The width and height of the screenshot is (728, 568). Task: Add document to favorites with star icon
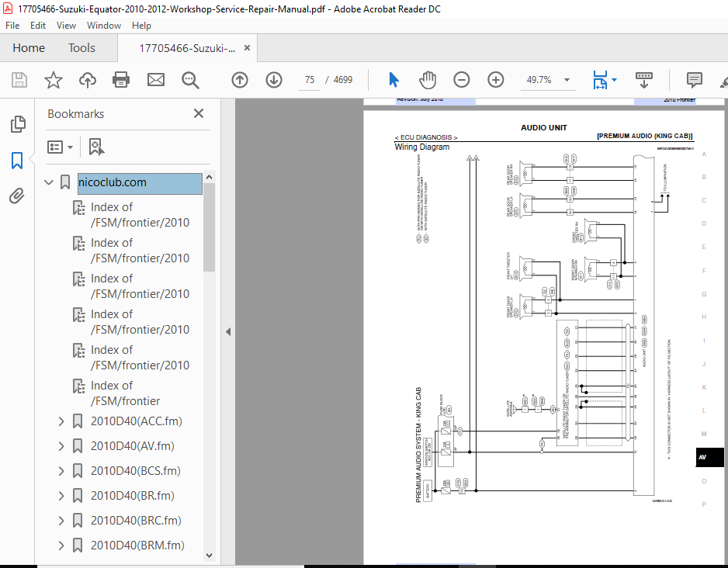[54, 80]
